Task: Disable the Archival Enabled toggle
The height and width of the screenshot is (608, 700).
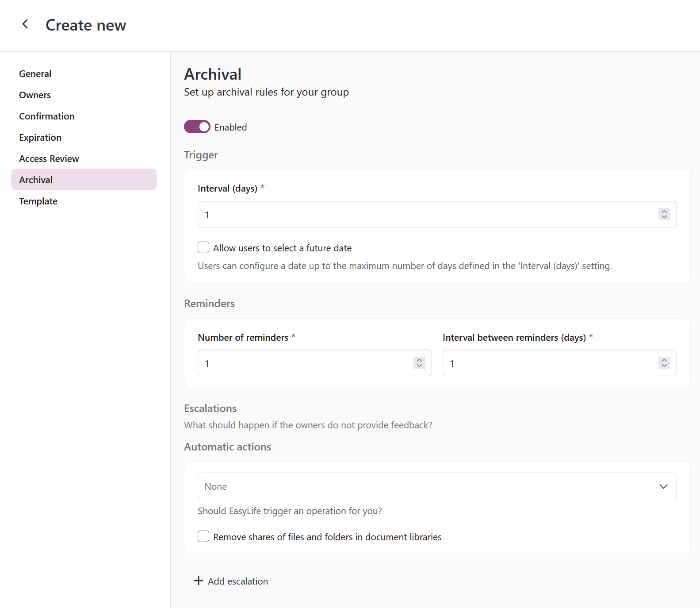Action: [x=197, y=127]
